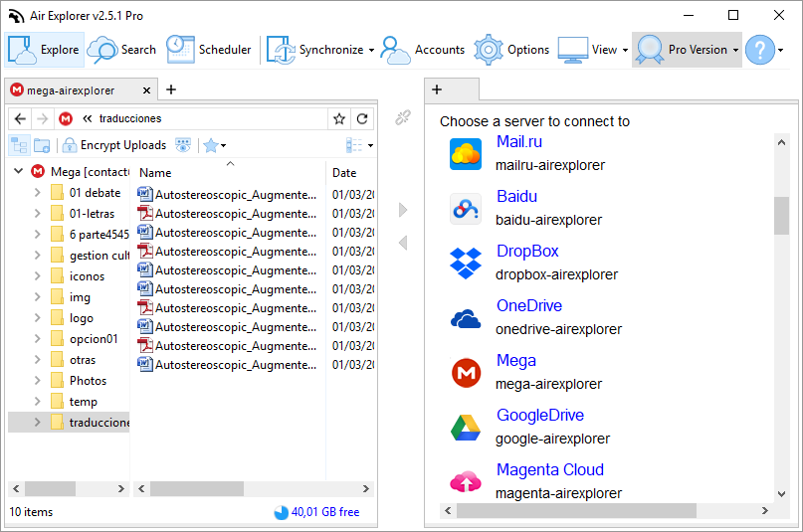
Task: Click the server list horizontal scrollbar
Action: [576, 510]
